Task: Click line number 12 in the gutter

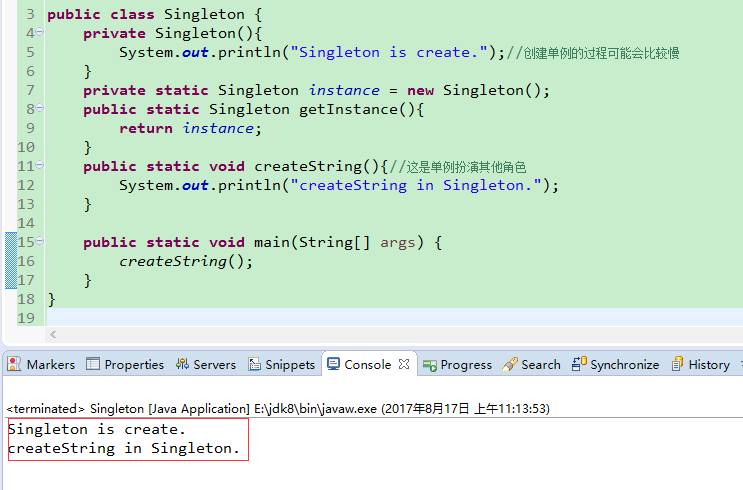Action: (26, 185)
